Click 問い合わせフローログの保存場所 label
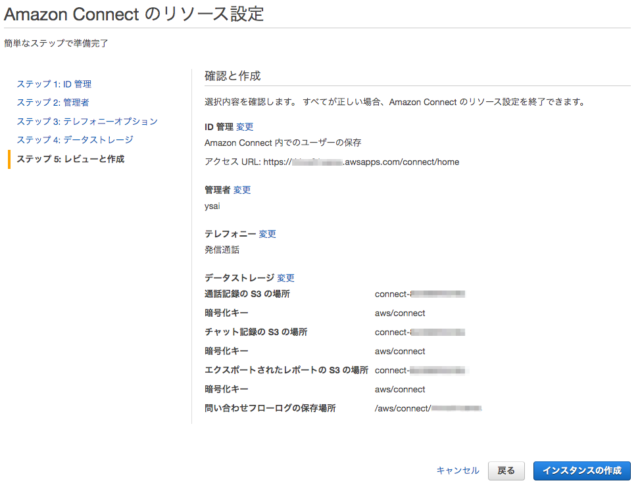Image resolution: width=640 pixels, height=489 pixels. click(x=270, y=408)
